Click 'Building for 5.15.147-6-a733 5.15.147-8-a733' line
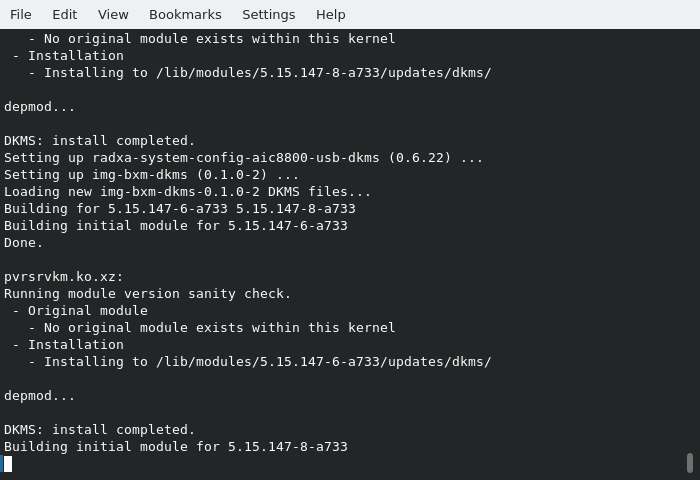 180,209
